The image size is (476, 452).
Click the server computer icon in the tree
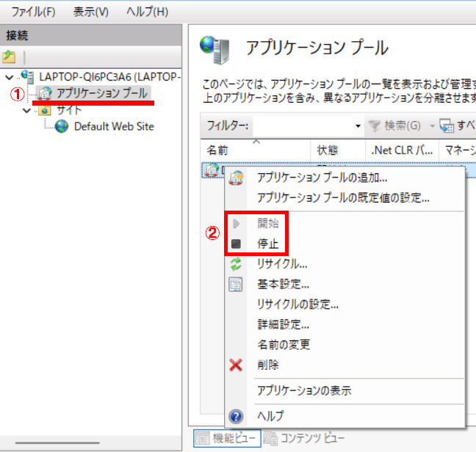[x=28, y=76]
